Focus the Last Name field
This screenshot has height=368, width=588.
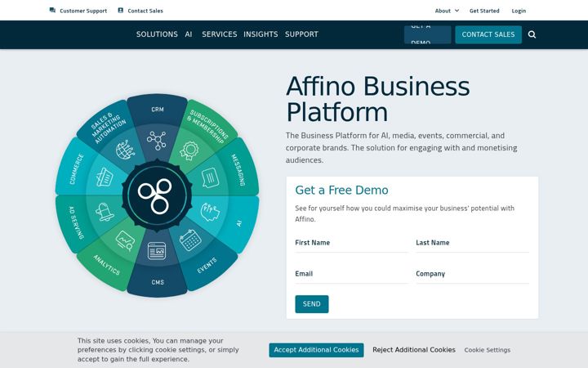(472, 243)
